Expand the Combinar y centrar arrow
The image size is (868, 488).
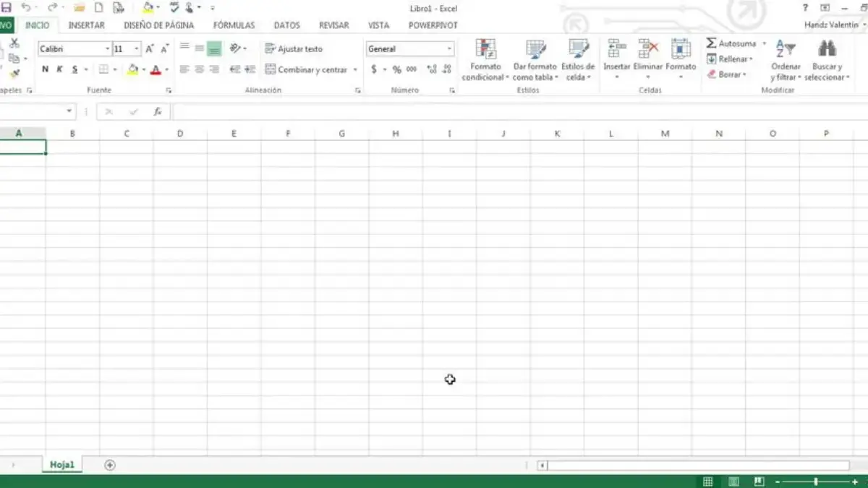click(355, 69)
